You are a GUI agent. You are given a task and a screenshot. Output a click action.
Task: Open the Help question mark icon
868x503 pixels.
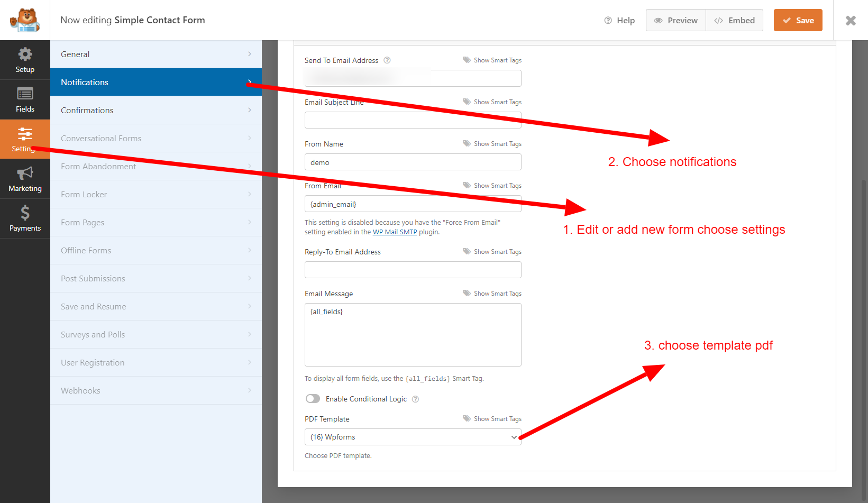click(x=607, y=20)
